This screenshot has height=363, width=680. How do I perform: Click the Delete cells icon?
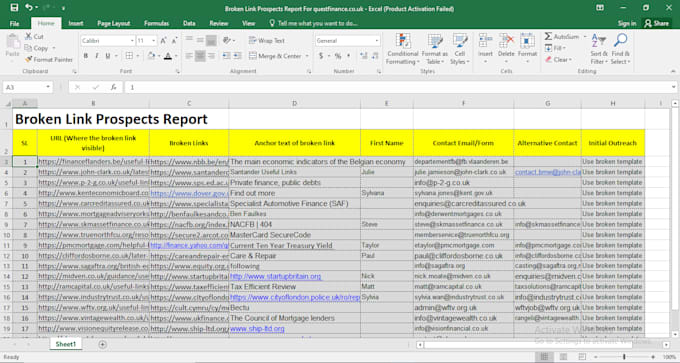tap(506, 41)
